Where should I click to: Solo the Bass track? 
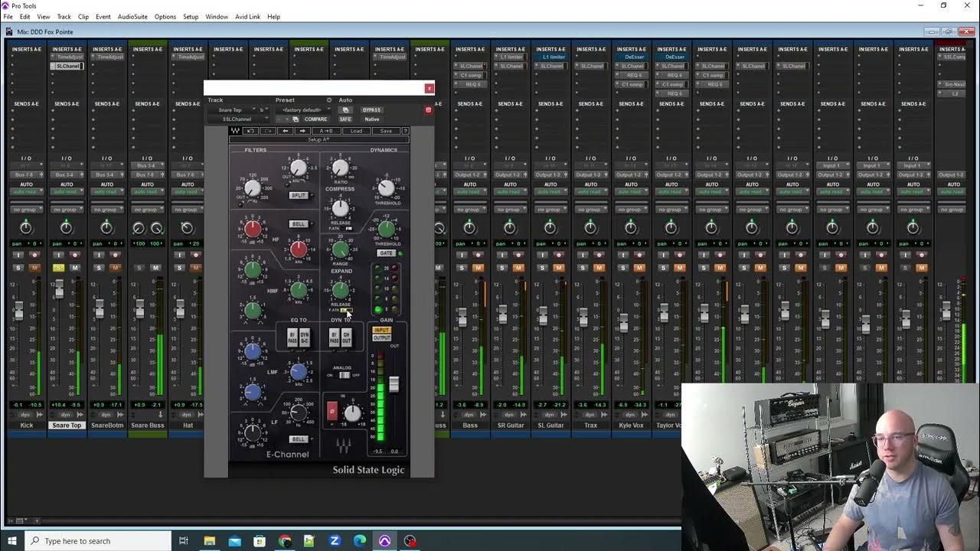[x=462, y=267]
